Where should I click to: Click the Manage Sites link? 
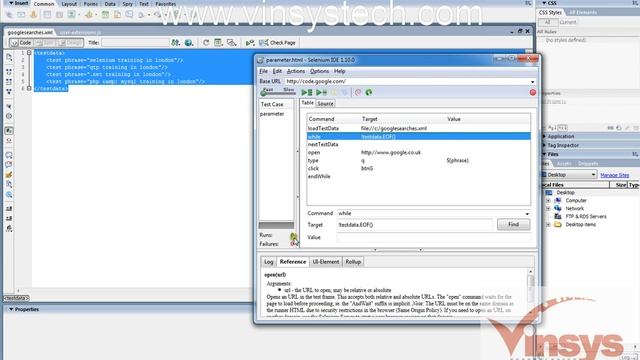point(615,175)
